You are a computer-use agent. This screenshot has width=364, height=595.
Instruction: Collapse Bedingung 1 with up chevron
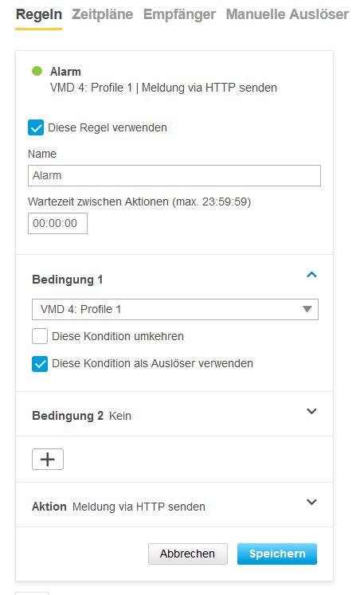311,274
